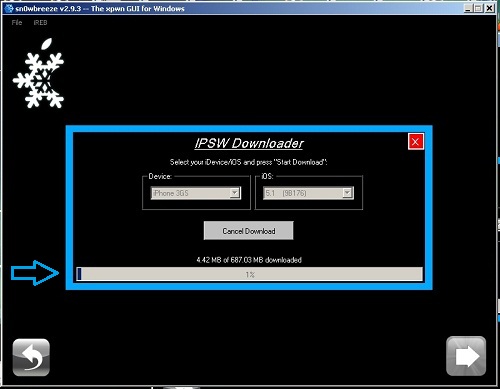Click the sn0wbreeze title bar app icon

pos(9,8)
